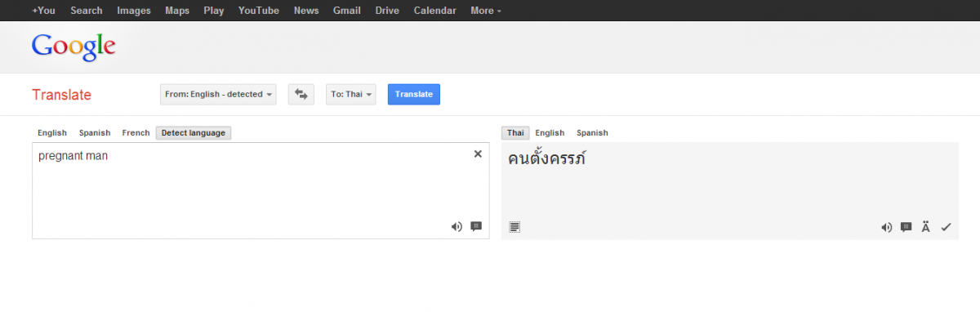The image size is (980, 312).
Task: Select Spanish as target language
Action: 592,133
